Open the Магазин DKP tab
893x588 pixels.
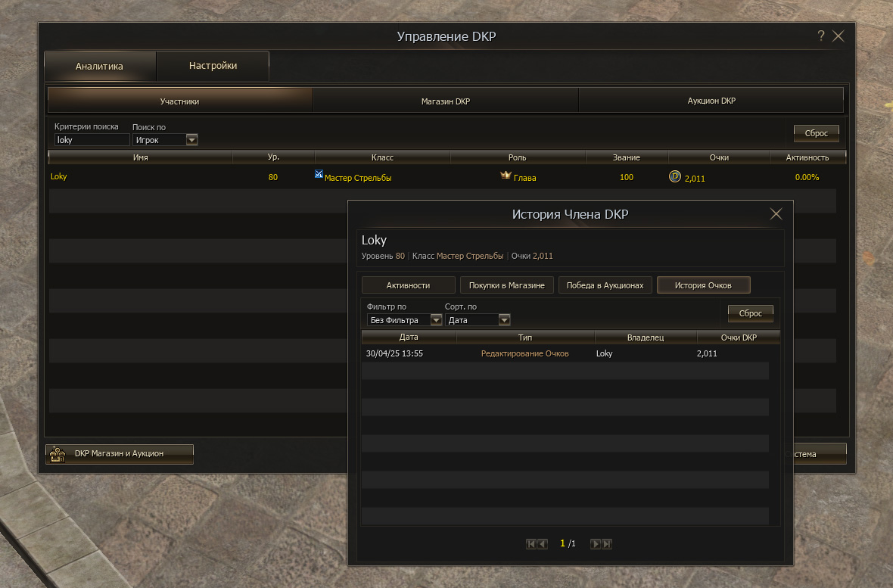coord(445,101)
